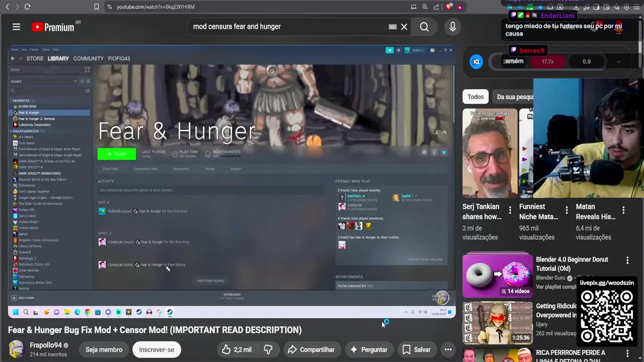Image resolution: width=644 pixels, height=362 pixels.
Task: Select the 17.7x speed pill
Action: pyautogui.click(x=547, y=62)
